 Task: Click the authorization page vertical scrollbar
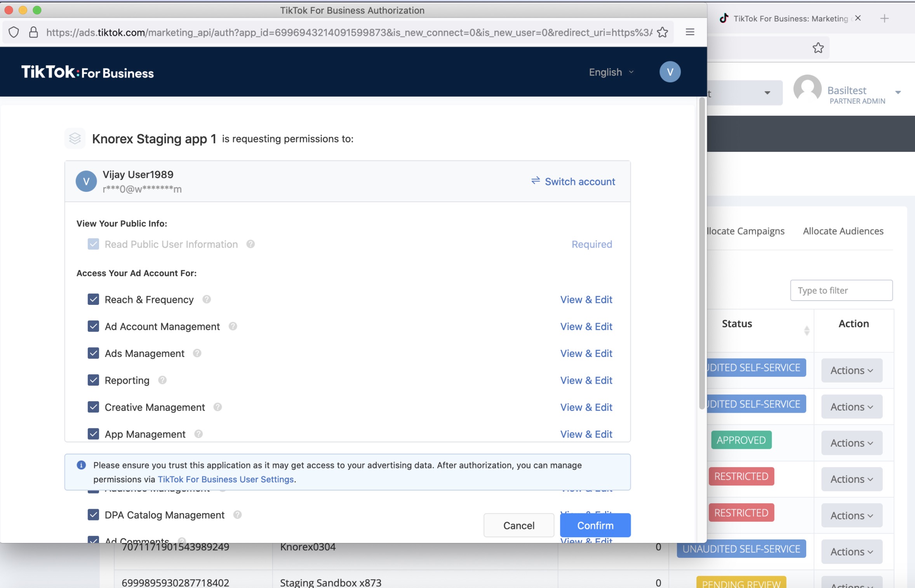tap(701, 252)
